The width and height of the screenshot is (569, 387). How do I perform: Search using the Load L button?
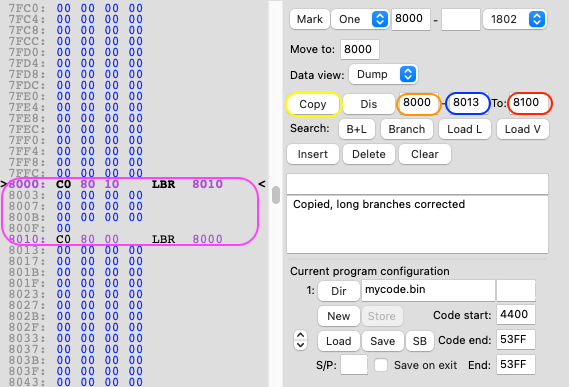tap(464, 129)
